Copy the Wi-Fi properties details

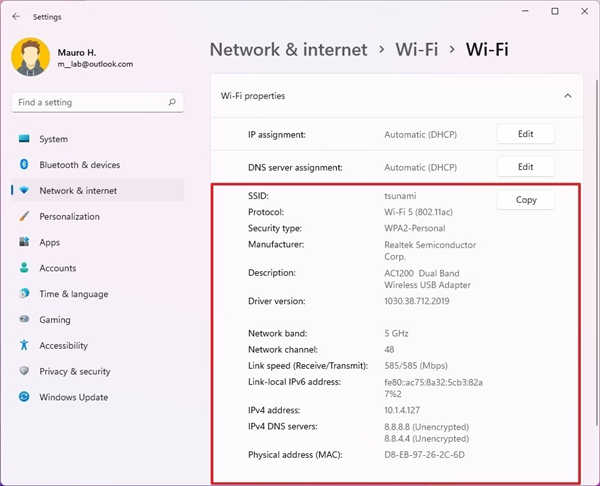point(526,200)
